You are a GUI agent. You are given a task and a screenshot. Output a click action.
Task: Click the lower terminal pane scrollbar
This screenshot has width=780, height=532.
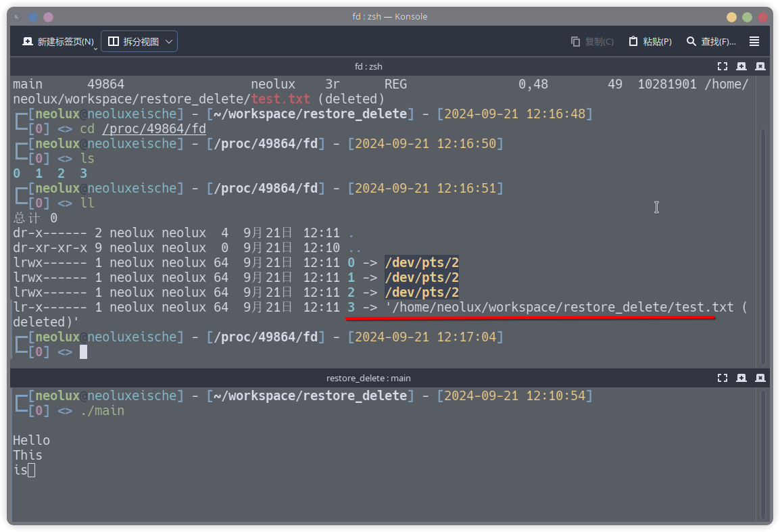[x=762, y=454]
